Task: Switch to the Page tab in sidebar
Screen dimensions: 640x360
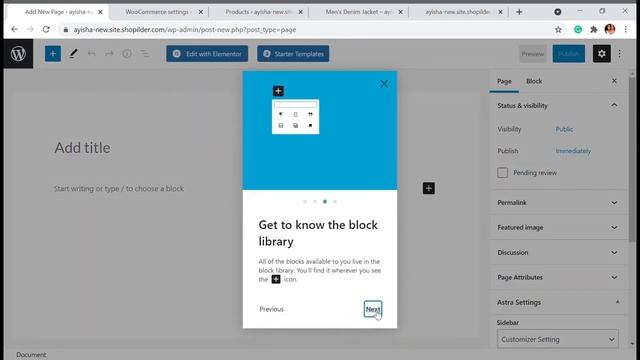Action: (504, 81)
